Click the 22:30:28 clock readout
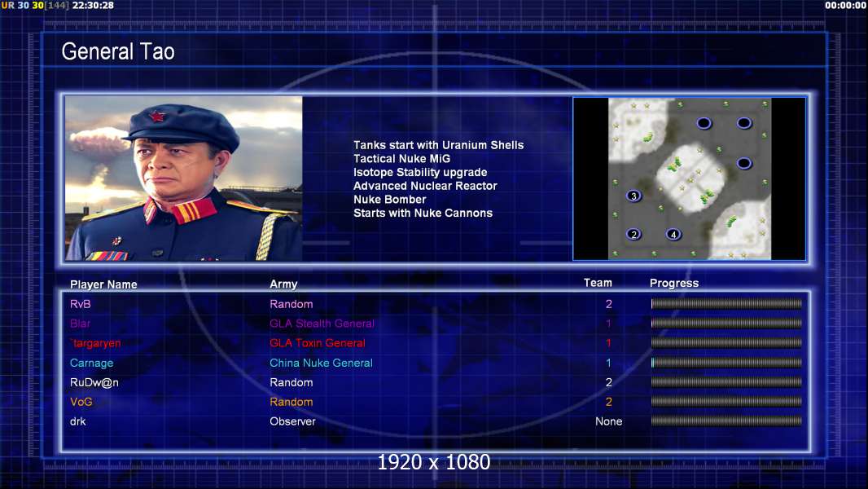The image size is (868, 489). (93, 5)
